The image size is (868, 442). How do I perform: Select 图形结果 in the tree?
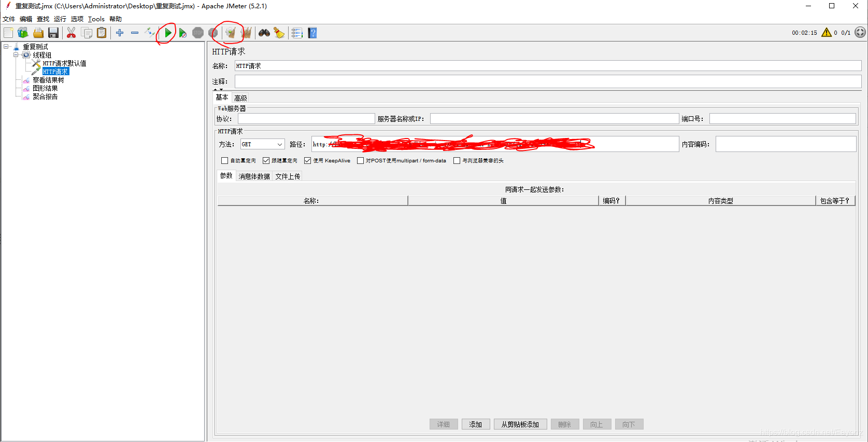pos(45,88)
